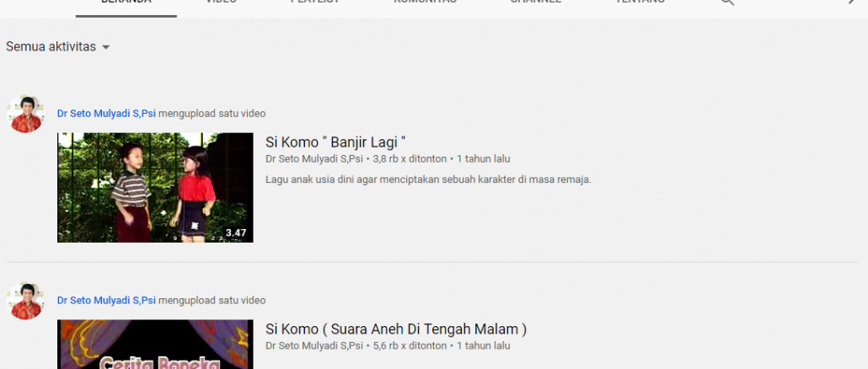Click the blue Dr Seto Mulyadi link above Banjir Lagi
Screen dimensions: 868x369
106,114
